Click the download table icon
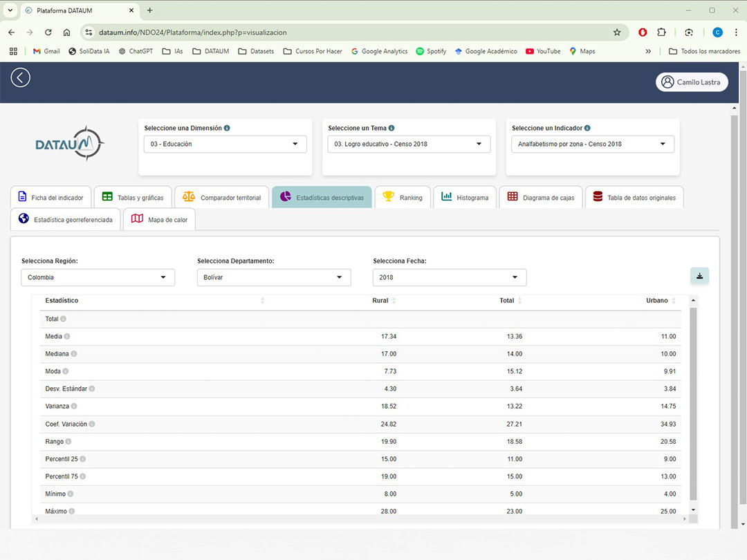The width and height of the screenshot is (747, 560). [x=699, y=276]
